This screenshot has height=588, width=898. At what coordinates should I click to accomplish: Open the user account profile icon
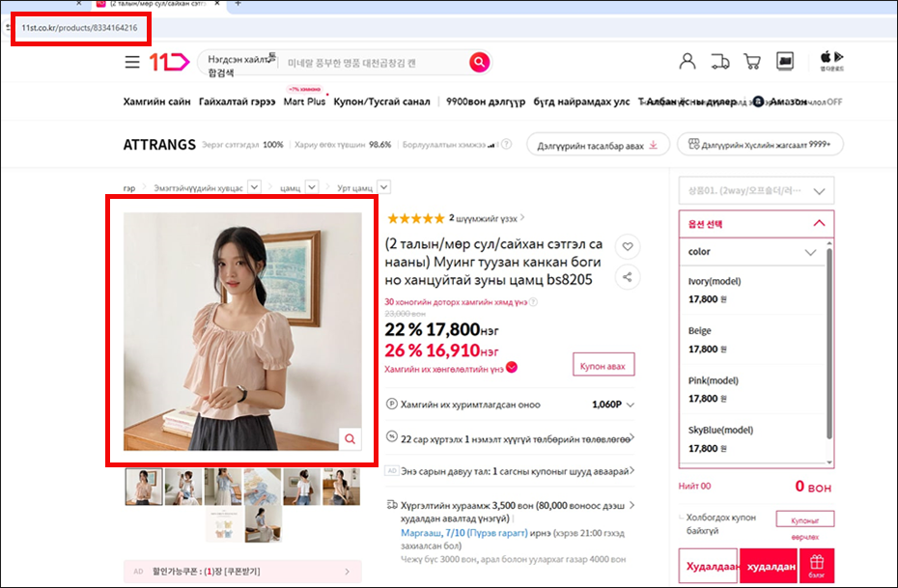tap(688, 62)
